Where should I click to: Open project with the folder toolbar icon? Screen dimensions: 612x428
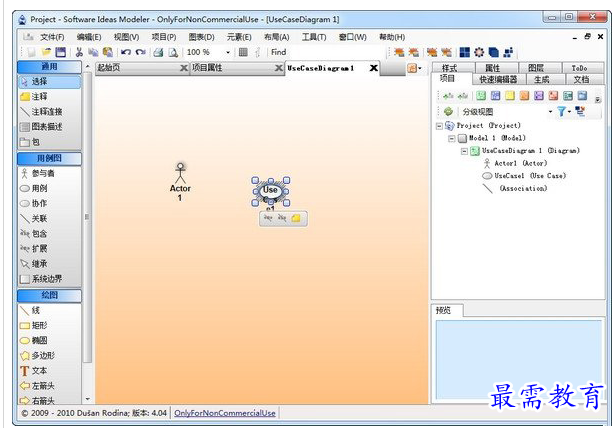pos(46,52)
